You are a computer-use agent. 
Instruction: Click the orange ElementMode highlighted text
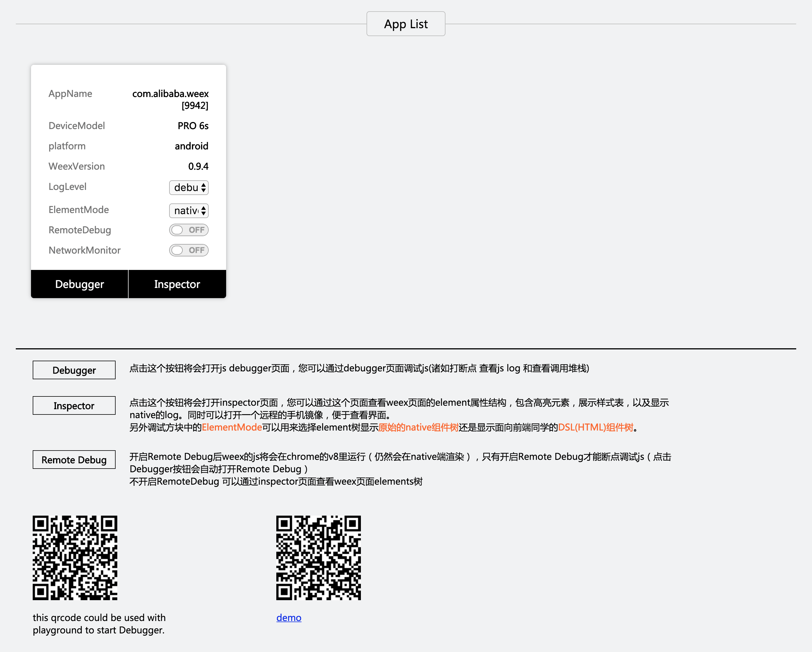[232, 427]
